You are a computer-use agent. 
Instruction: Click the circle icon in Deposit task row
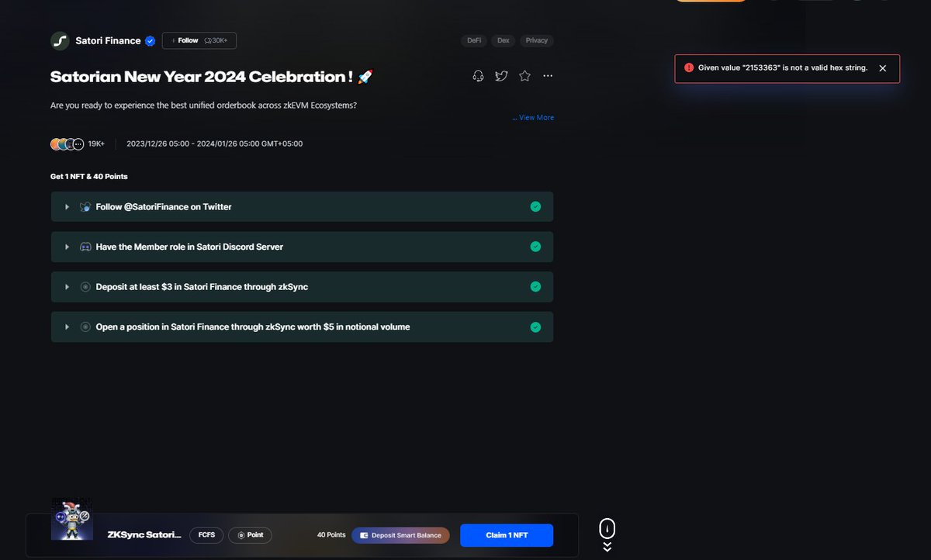pos(85,287)
